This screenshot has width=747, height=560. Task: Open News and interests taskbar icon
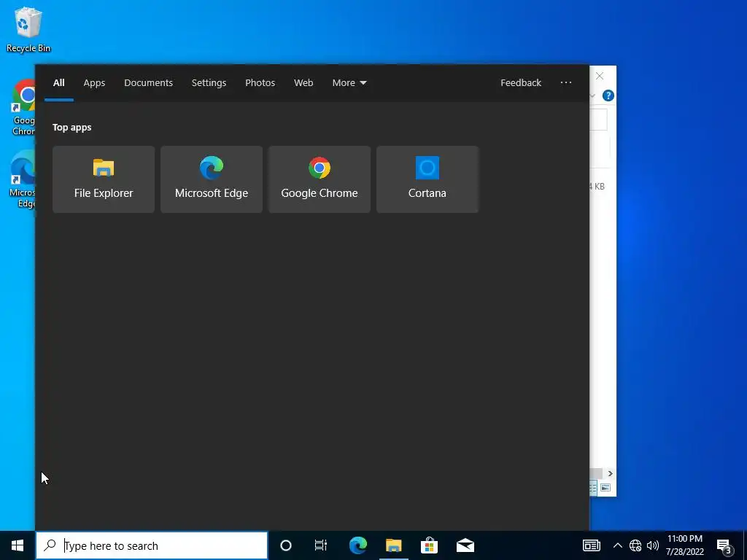591,545
